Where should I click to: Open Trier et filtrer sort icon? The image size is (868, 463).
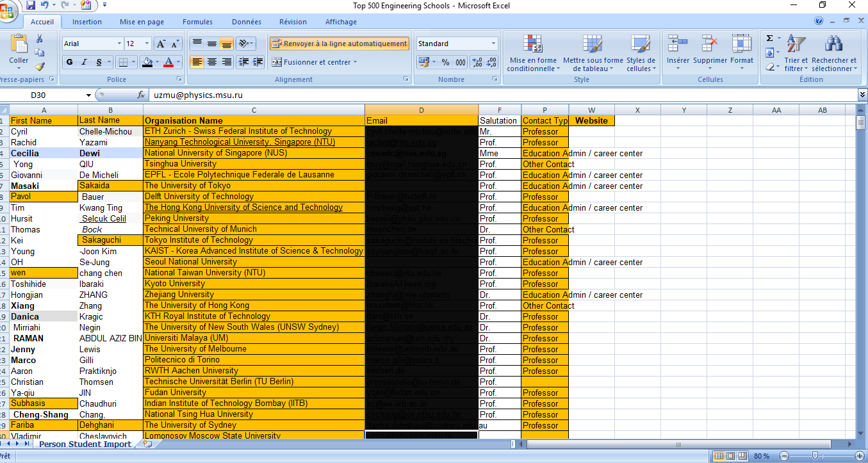[x=796, y=54]
